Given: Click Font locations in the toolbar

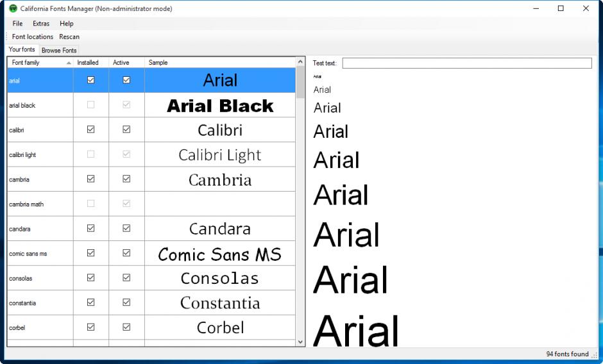Looking at the screenshot, I should [x=32, y=37].
